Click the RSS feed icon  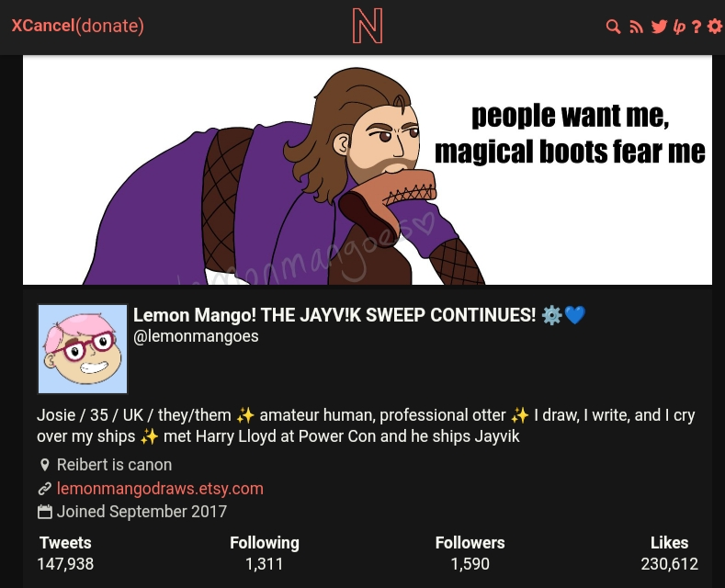coord(636,27)
